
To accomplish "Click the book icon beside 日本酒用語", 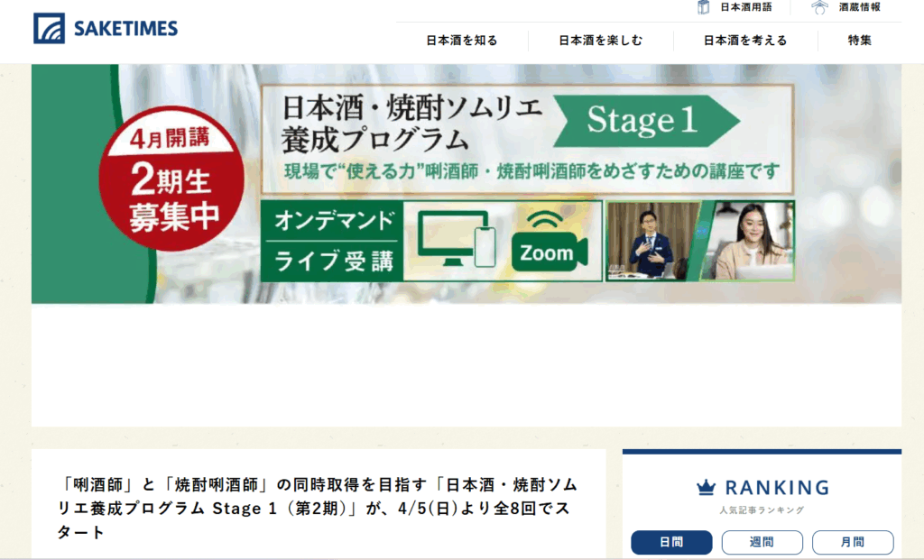I will pos(704,7).
